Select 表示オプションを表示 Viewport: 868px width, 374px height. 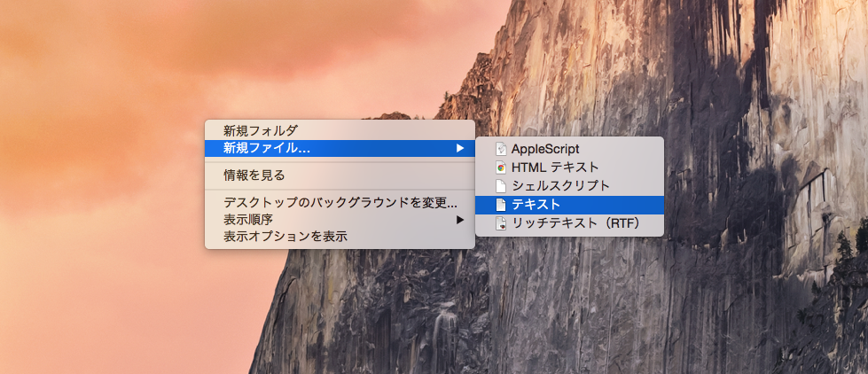point(340,237)
